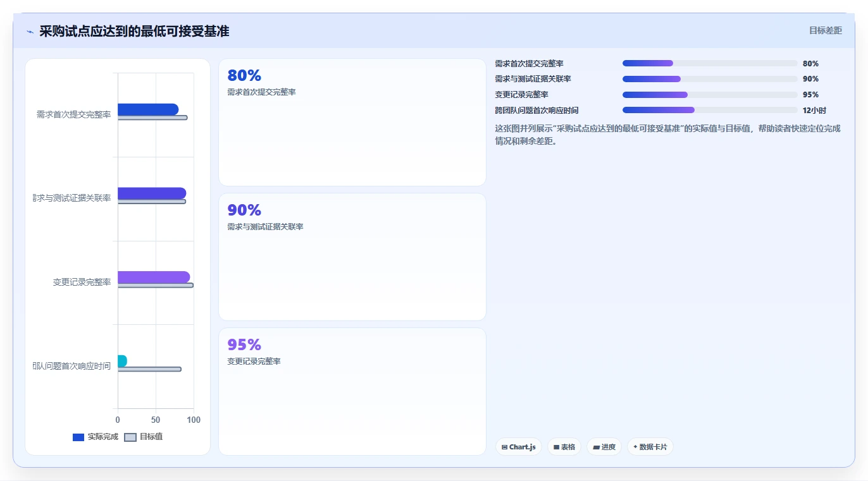The width and height of the screenshot is (868, 481).
Task: Click the 需求与测试证据关联率 progress bar
Action: coord(710,79)
